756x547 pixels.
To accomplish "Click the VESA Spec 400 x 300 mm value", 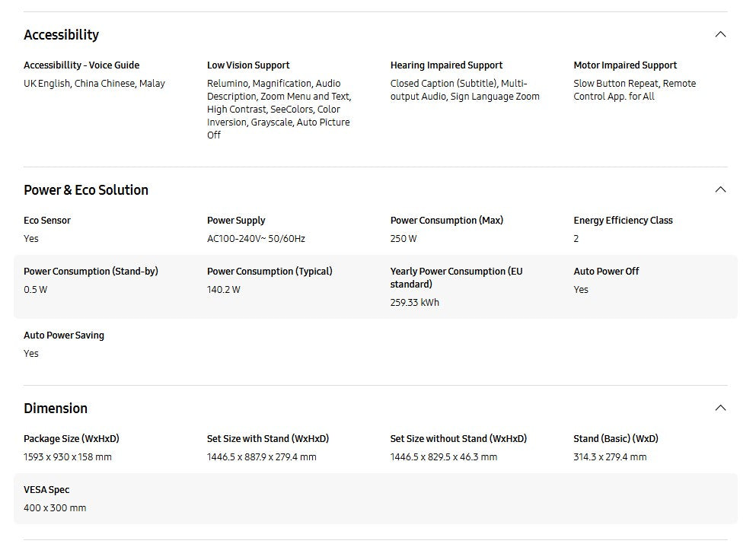I will tap(55, 508).
